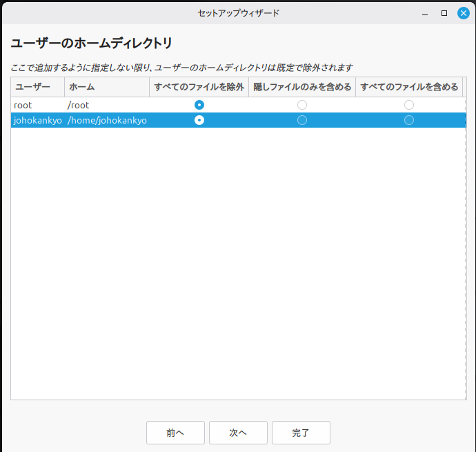Click the /home/johokankyo path cell
This screenshot has width=476, height=452.
(107, 120)
